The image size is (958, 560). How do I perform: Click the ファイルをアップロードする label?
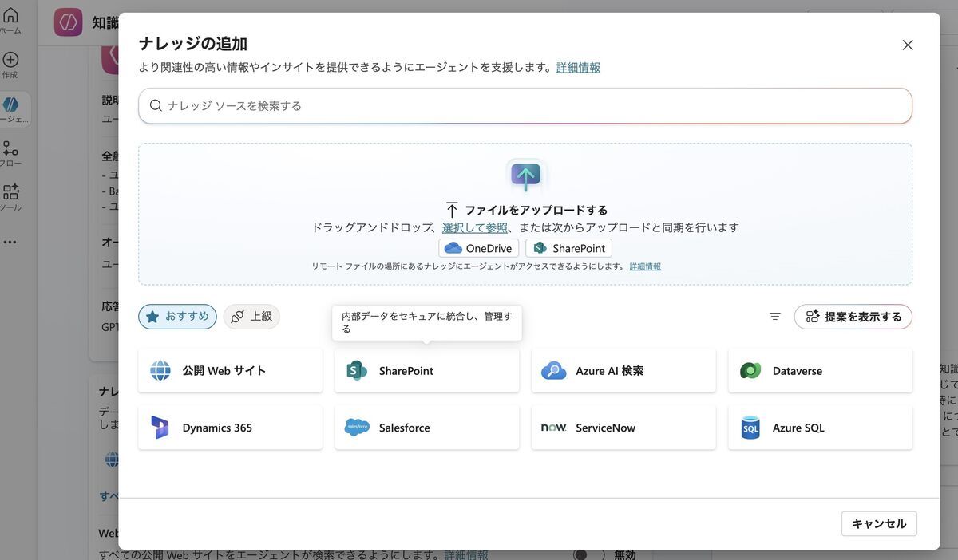tap(536, 211)
